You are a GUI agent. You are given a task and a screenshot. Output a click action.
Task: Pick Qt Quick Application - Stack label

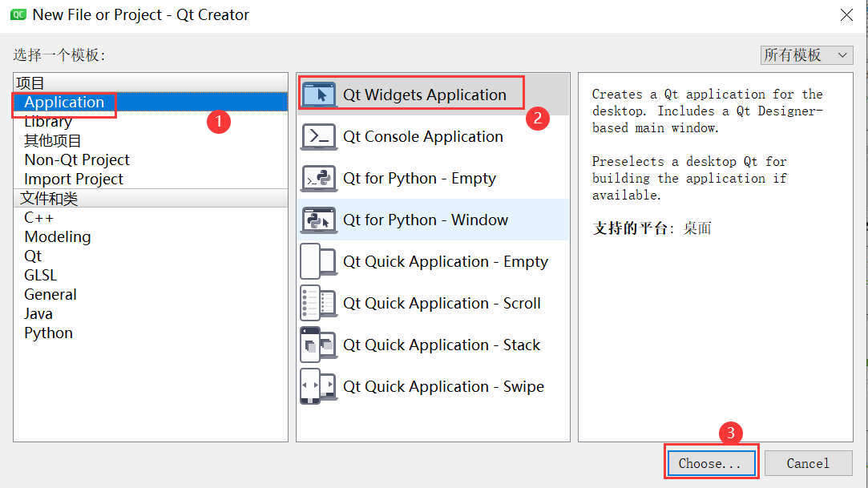click(442, 345)
